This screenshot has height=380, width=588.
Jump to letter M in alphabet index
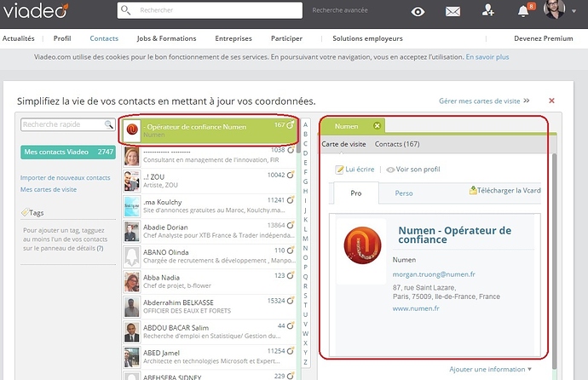[305, 239]
